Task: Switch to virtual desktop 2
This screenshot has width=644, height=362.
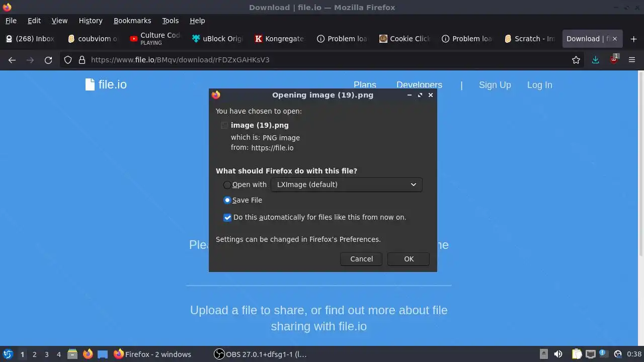Action: pyautogui.click(x=34, y=354)
